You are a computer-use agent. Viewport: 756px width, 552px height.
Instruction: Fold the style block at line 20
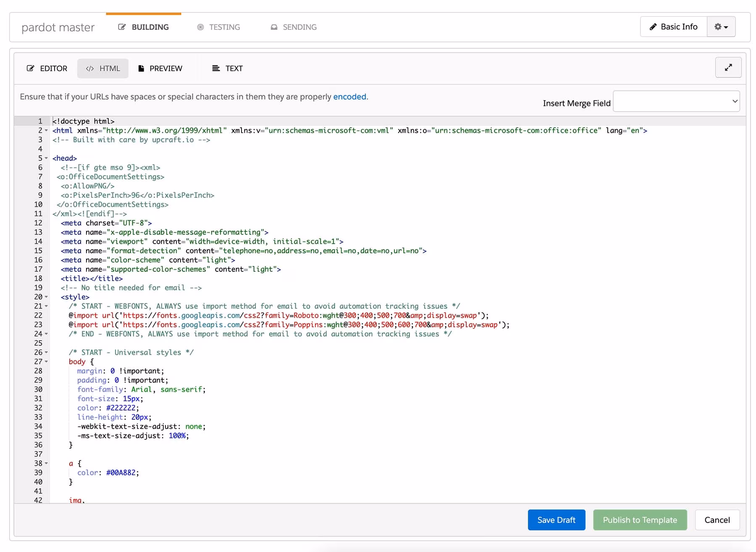pyautogui.click(x=46, y=297)
